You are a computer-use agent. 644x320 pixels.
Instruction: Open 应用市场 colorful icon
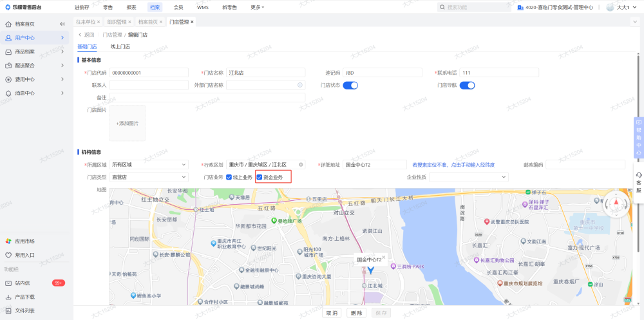pos(8,241)
